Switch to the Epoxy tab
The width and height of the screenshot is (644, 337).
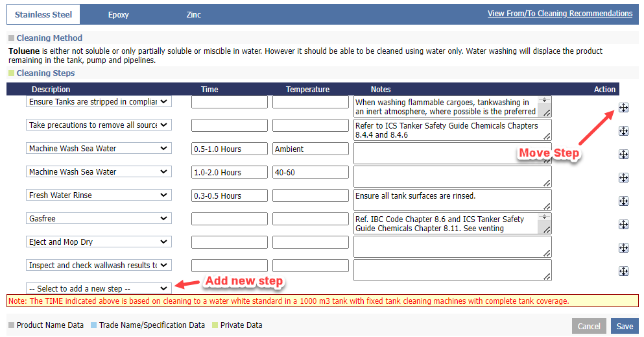(118, 14)
